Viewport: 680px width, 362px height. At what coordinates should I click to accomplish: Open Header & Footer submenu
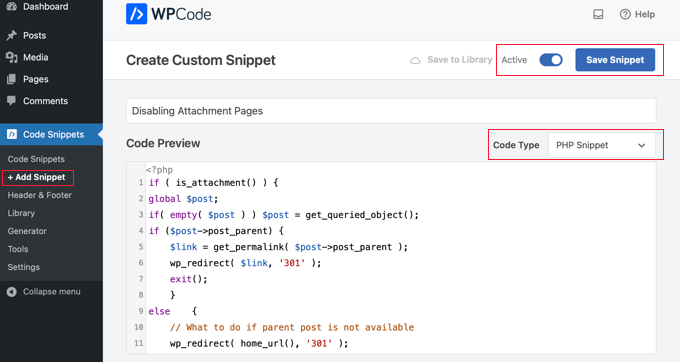tap(39, 195)
